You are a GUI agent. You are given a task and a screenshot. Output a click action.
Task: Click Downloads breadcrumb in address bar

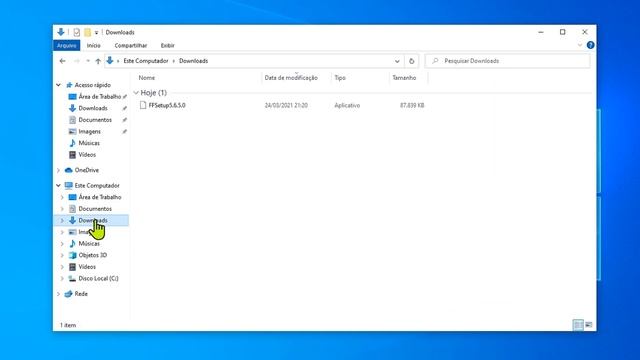[193, 61]
